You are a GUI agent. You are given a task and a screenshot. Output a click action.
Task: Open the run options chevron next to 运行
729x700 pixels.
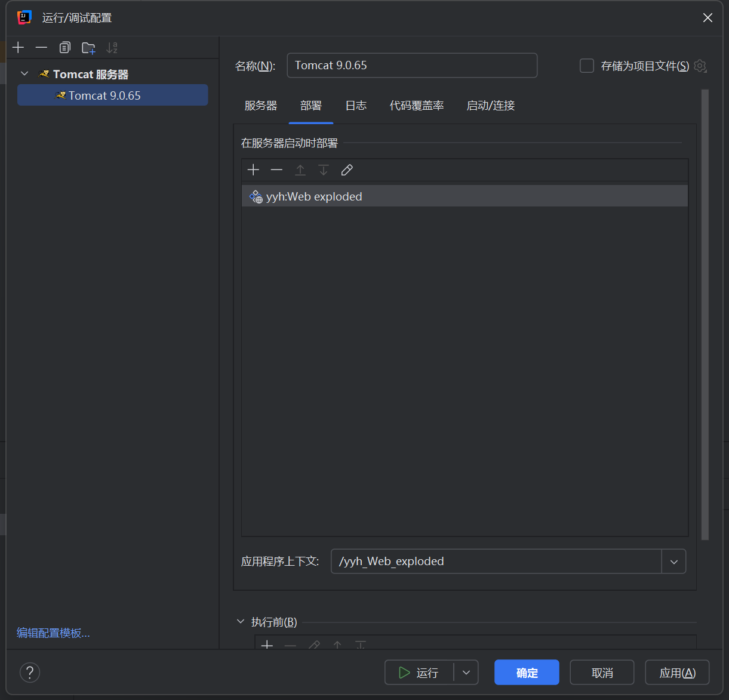point(466,672)
